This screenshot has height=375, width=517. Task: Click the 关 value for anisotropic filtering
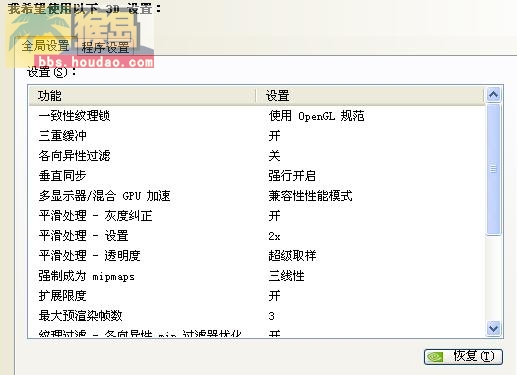pyautogui.click(x=274, y=156)
